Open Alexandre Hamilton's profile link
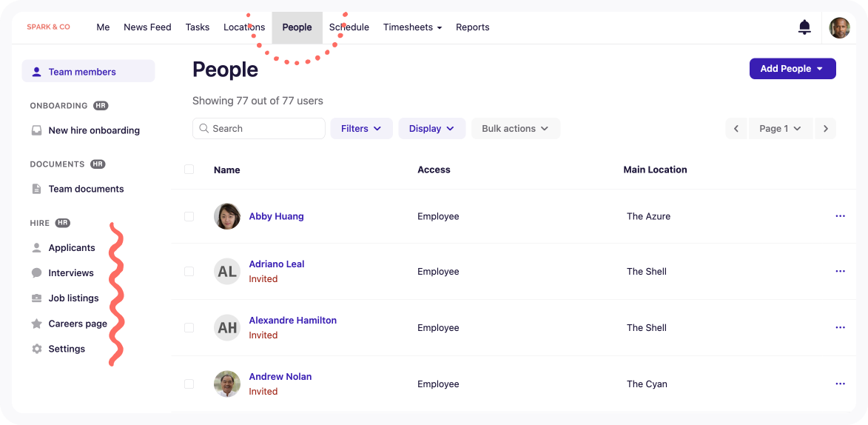 click(292, 321)
